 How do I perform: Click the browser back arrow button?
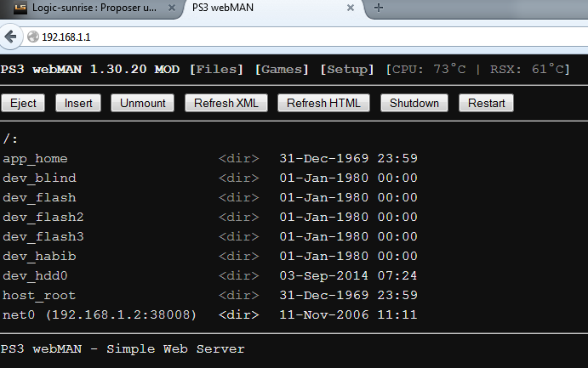(11, 37)
